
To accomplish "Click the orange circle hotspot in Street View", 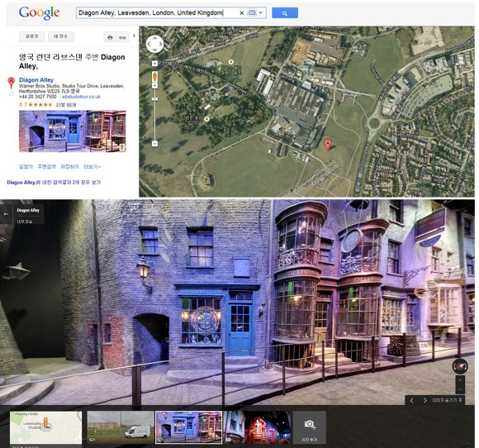I will pyautogui.click(x=427, y=290).
